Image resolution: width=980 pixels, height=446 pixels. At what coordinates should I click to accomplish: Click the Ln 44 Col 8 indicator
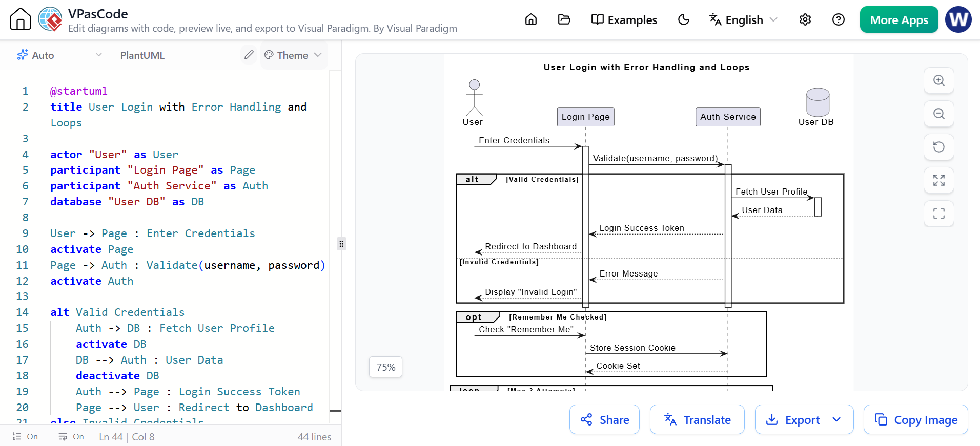[127, 437]
